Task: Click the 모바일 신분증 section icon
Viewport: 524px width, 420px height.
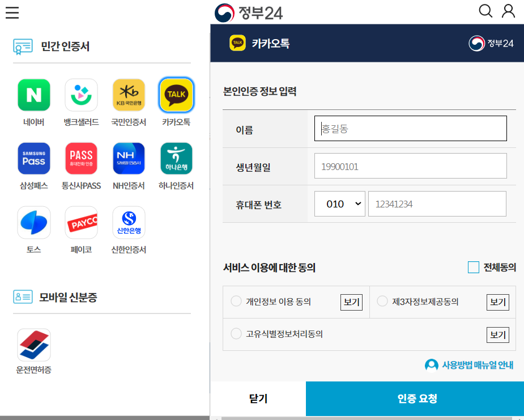Action: tap(23, 297)
